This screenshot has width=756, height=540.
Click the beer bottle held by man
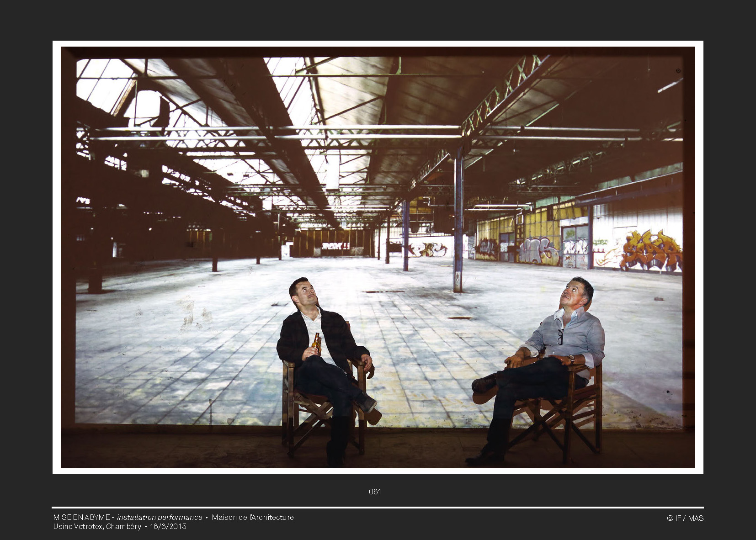point(316,343)
